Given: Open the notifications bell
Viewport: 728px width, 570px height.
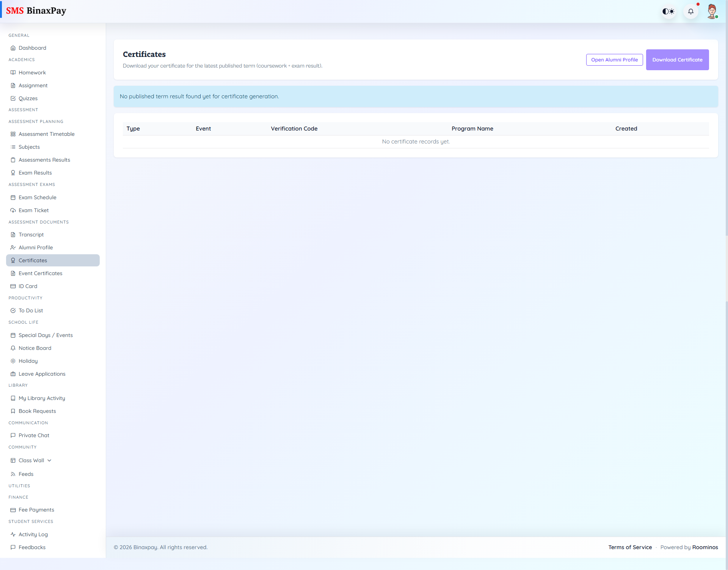Looking at the screenshot, I should pyautogui.click(x=691, y=11).
